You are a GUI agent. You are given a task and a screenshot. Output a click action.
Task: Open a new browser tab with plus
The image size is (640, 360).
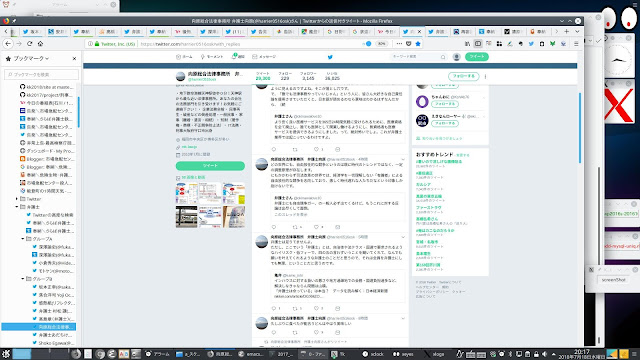(567, 31)
